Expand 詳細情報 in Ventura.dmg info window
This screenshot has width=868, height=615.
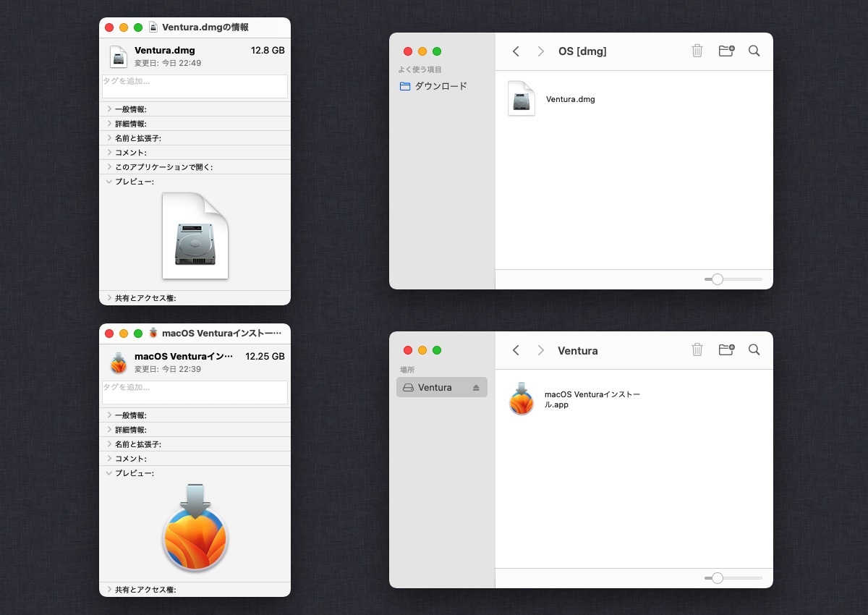point(109,124)
